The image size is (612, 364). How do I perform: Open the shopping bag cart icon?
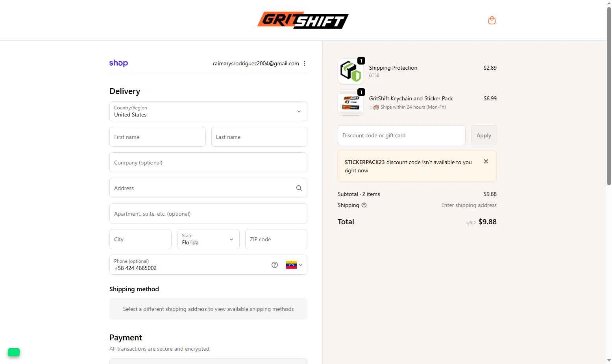492,20
